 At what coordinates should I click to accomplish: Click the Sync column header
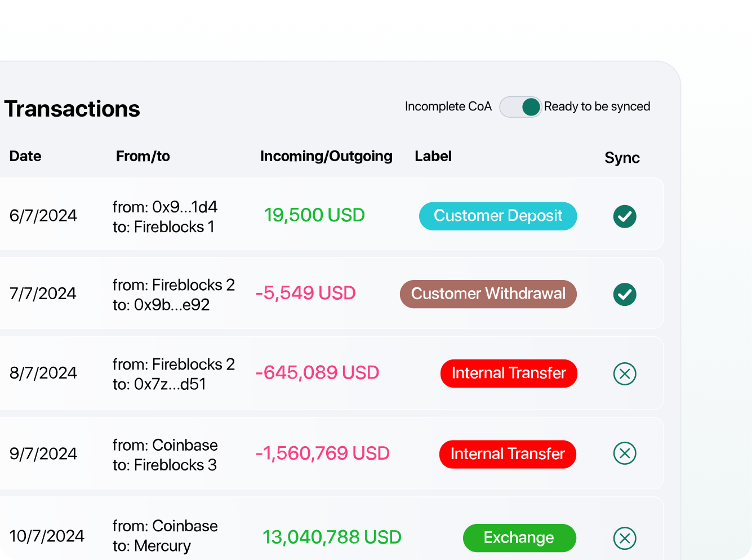pos(622,158)
